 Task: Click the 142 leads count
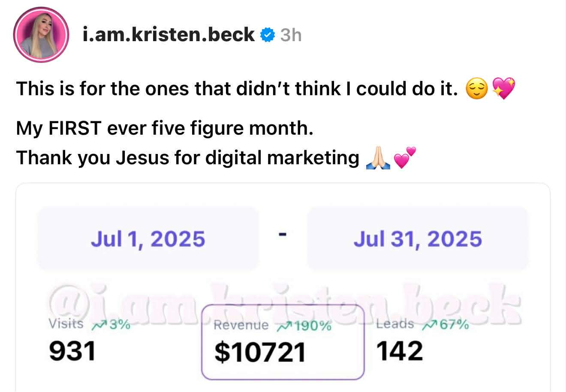400,351
